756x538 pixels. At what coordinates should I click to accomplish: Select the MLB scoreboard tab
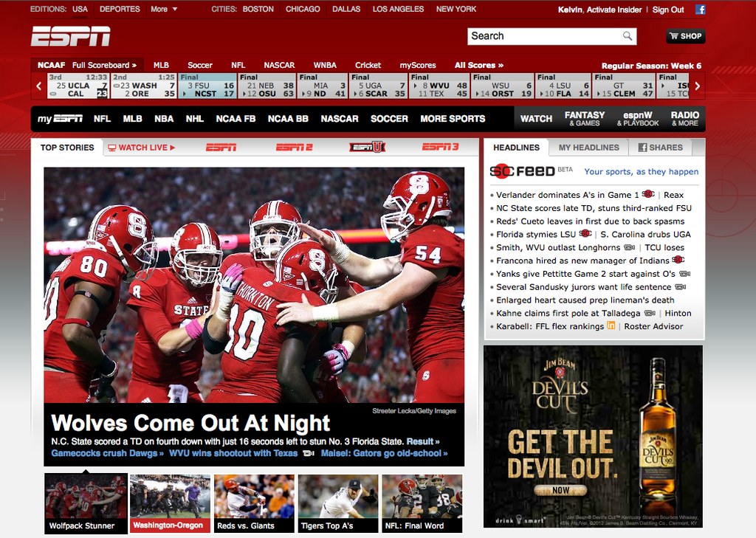(161, 65)
